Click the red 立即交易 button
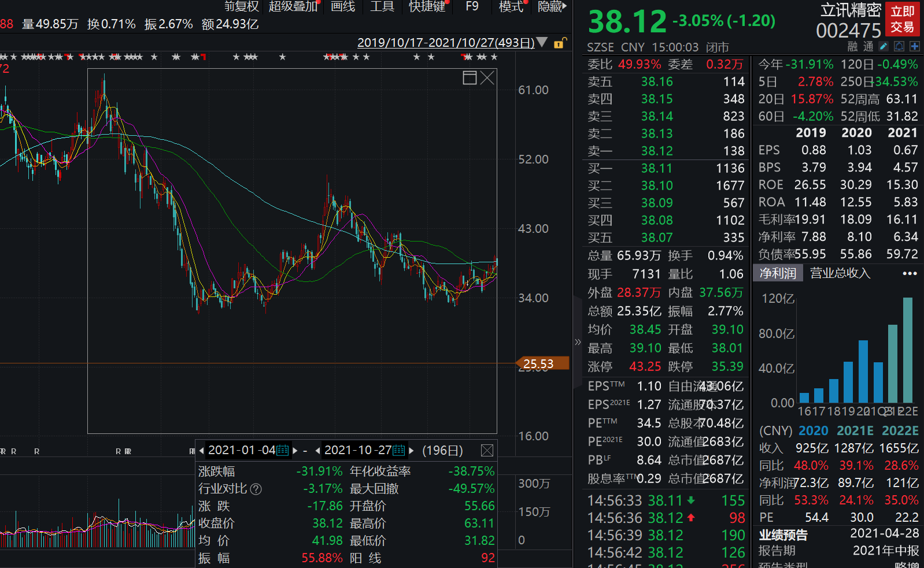The image size is (924, 568). pos(902,19)
